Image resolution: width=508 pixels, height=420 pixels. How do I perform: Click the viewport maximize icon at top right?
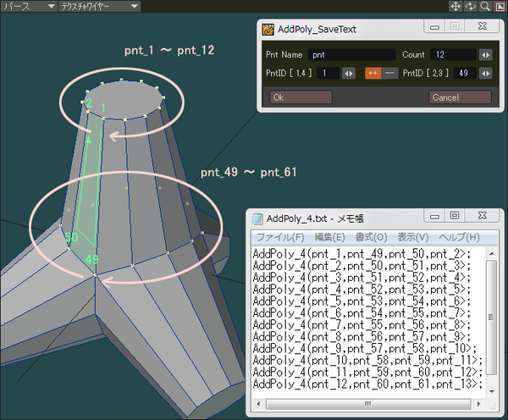500,7
